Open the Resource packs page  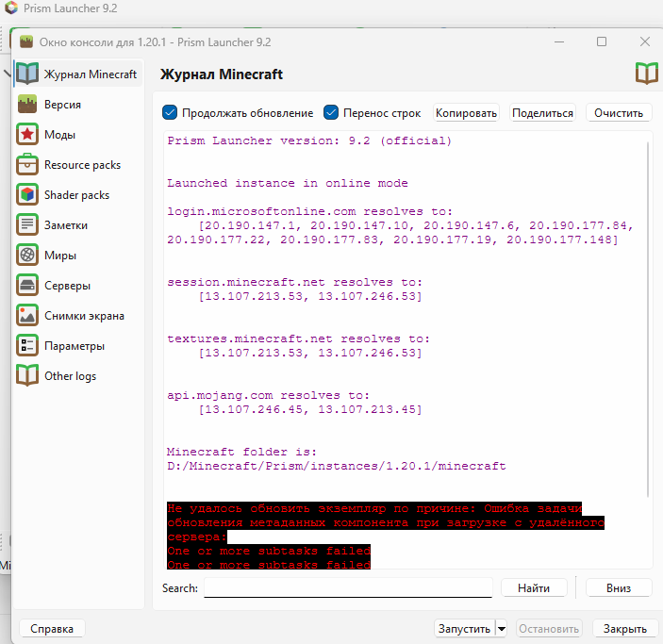click(x=78, y=164)
